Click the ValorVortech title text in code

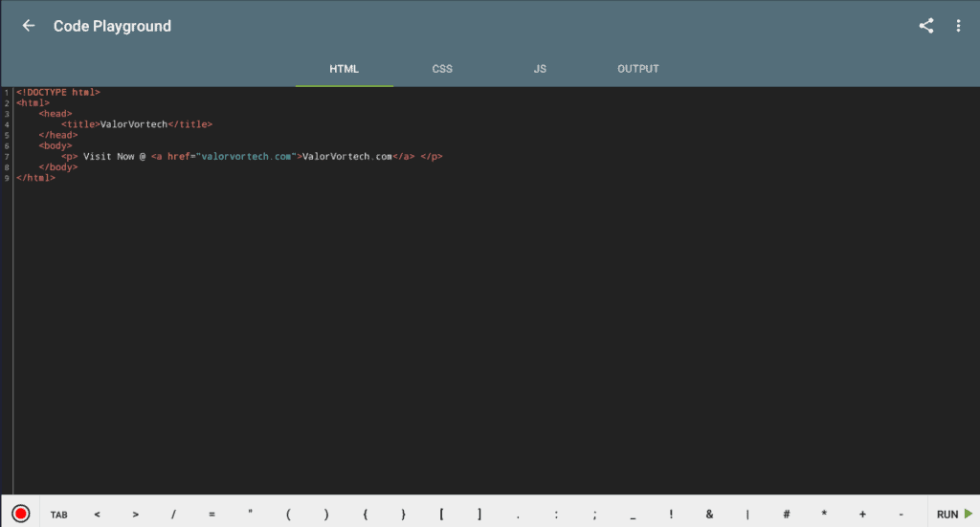(134, 124)
